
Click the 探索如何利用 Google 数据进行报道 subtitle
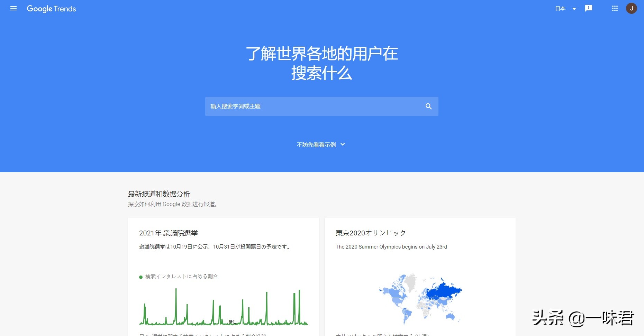click(173, 204)
